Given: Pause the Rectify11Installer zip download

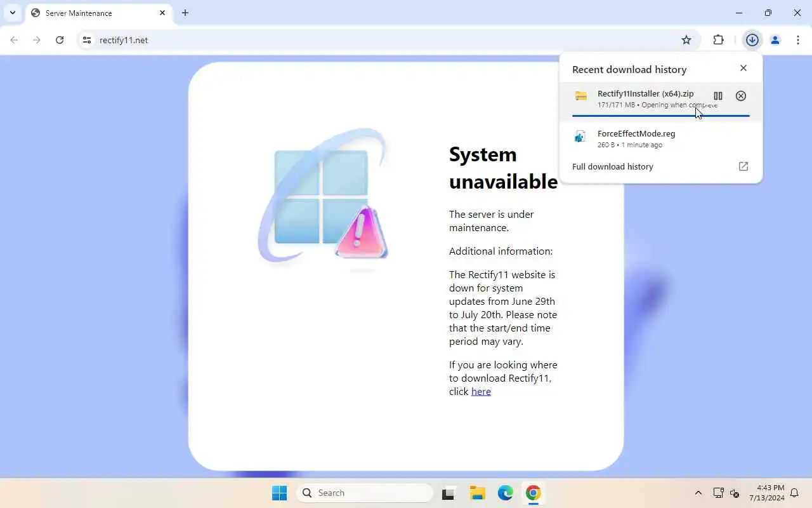Looking at the screenshot, I should coord(718,96).
